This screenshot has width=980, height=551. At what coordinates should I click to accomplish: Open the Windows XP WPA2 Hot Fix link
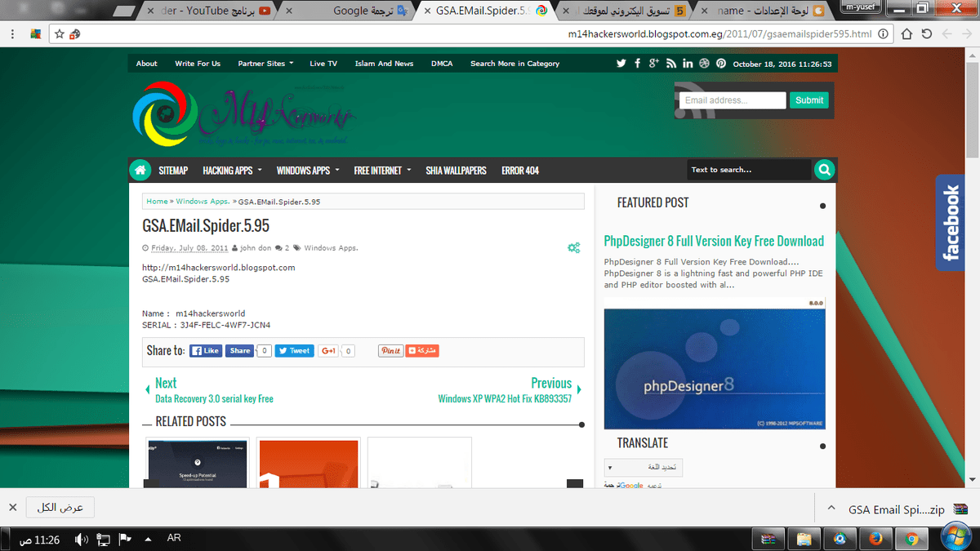[x=505, y=399]
